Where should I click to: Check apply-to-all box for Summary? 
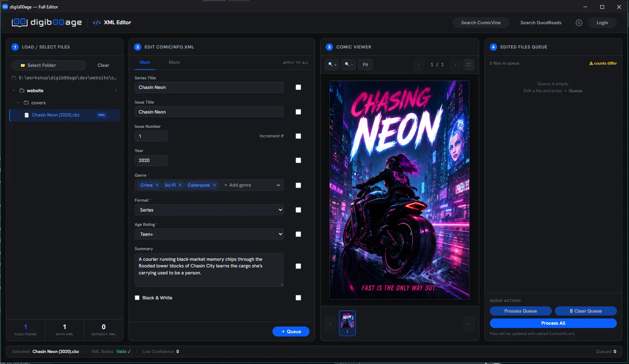click(x=298, y=266)
